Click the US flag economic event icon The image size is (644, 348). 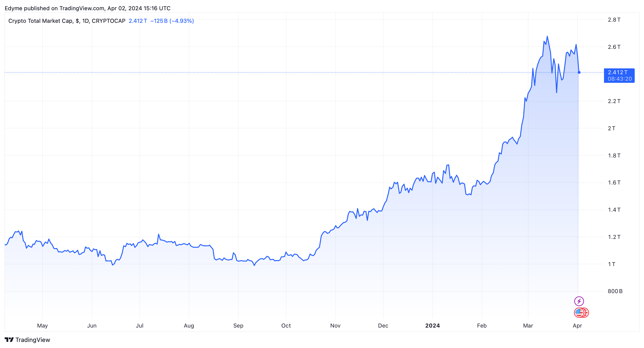579,312
